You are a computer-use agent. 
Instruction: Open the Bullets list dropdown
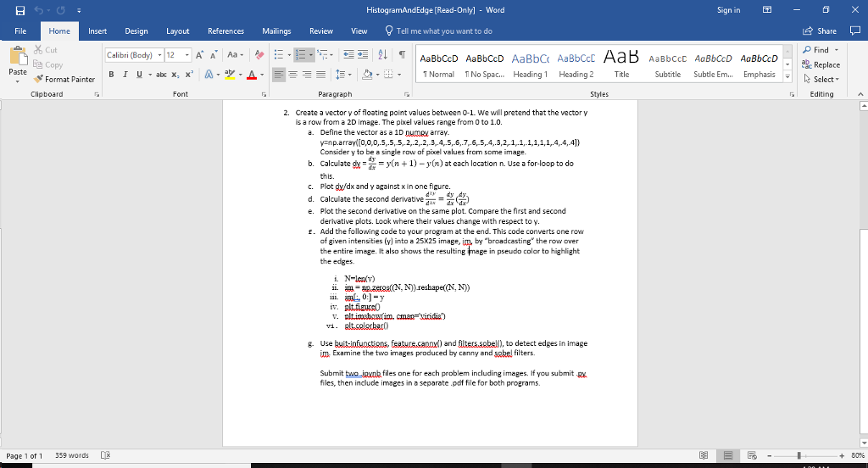coord(288,55)
